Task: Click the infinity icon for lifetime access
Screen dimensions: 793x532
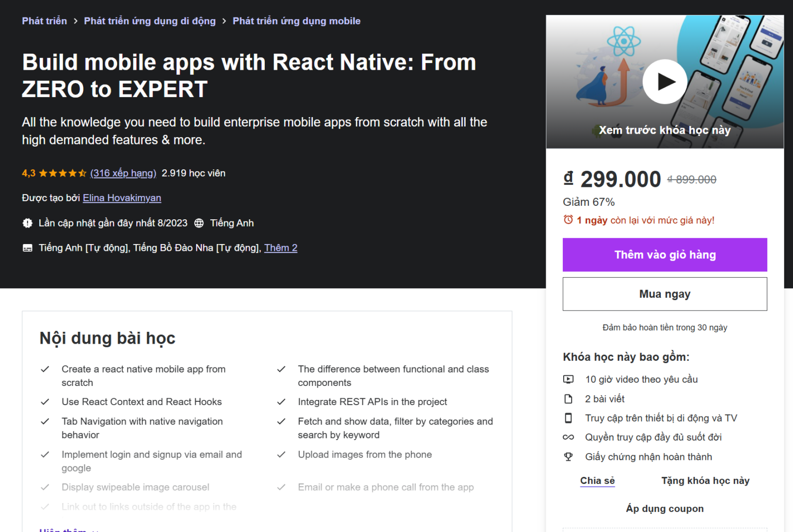Action: (568, 437)
